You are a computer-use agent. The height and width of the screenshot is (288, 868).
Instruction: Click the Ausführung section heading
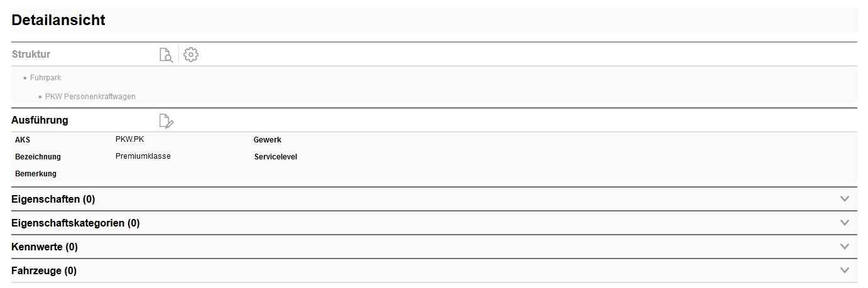click(40, 120)
